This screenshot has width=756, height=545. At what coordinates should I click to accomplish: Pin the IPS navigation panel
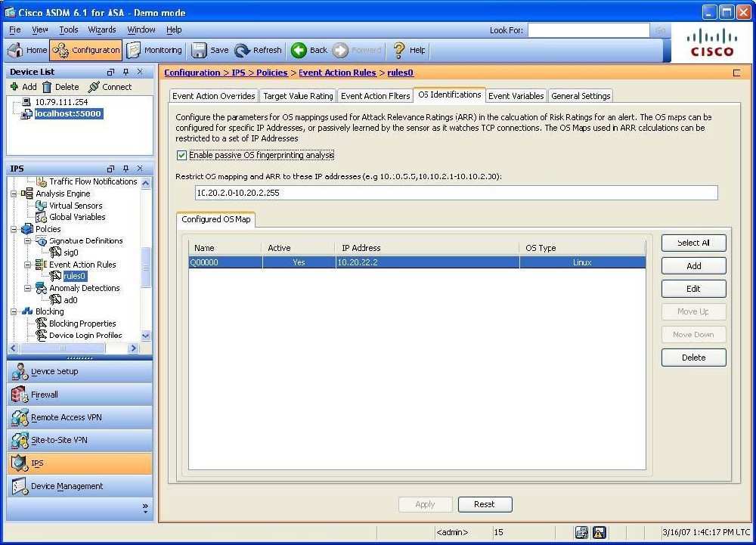pos(125,168)
